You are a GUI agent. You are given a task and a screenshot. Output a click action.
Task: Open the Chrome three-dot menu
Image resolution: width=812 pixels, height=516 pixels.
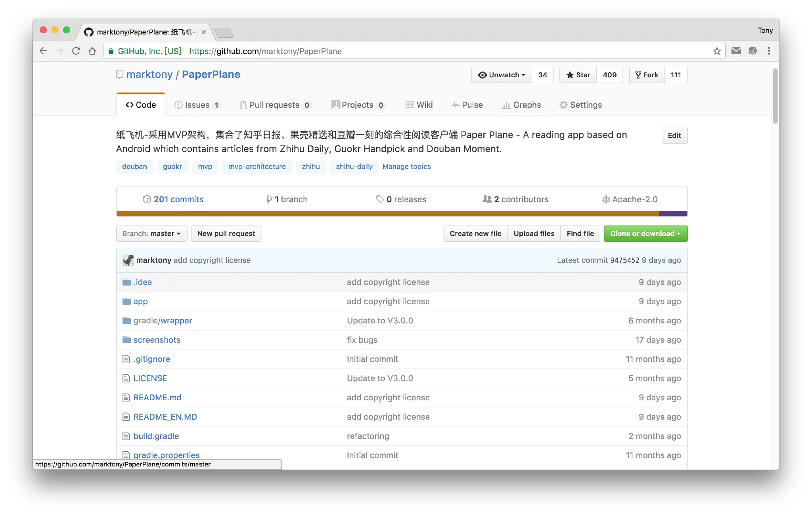pyautogui.click(x=769, y=51)
